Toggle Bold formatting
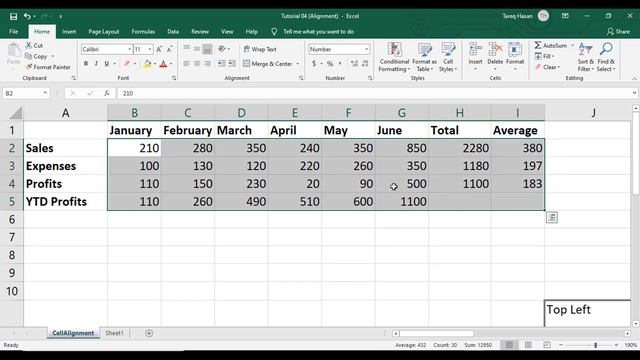640x360 pixels. pyautogui.click(x=86, y=64)
